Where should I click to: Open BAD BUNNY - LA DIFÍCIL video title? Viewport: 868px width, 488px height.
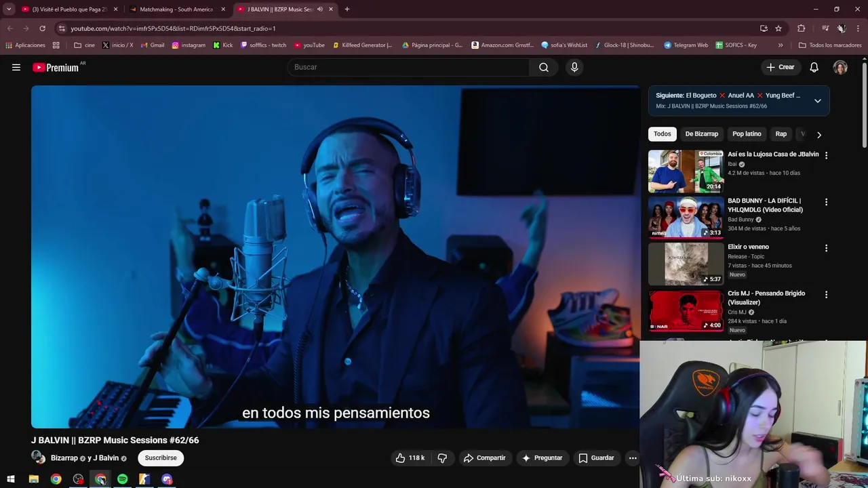[765, 205]
